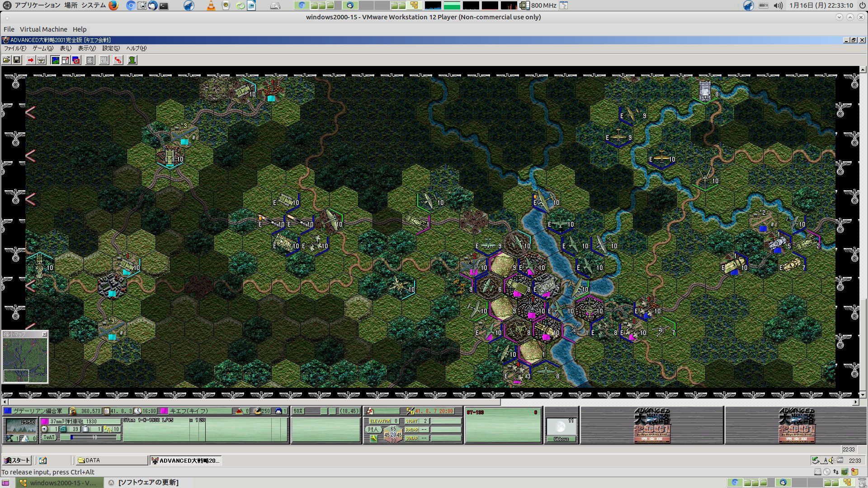Image resolution: width=868 pixels, height=488 pixels.
Task: Click the TwAT weapon type button
Action: [x=49, y=437]
